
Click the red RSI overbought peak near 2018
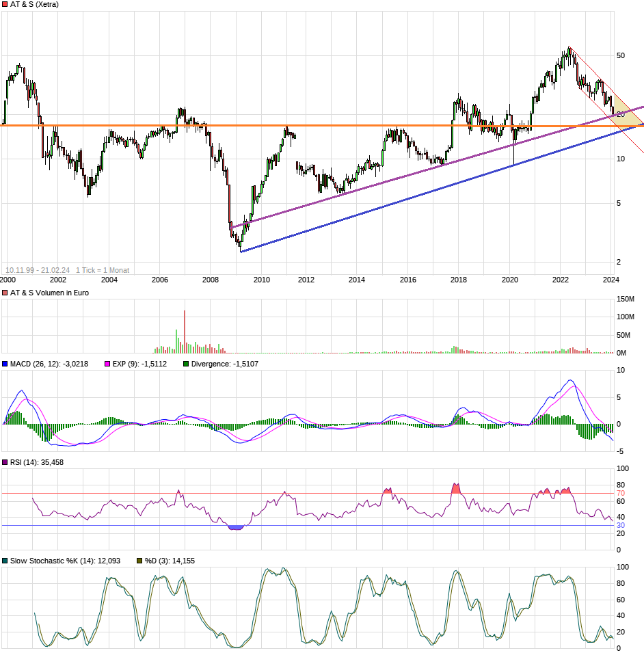point(456,489)
